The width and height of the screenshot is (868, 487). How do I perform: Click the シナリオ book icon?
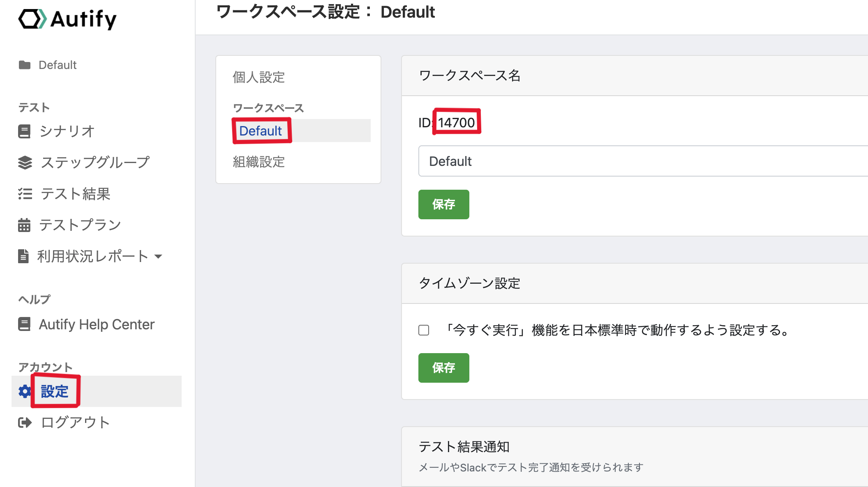[x=24, y=131]
